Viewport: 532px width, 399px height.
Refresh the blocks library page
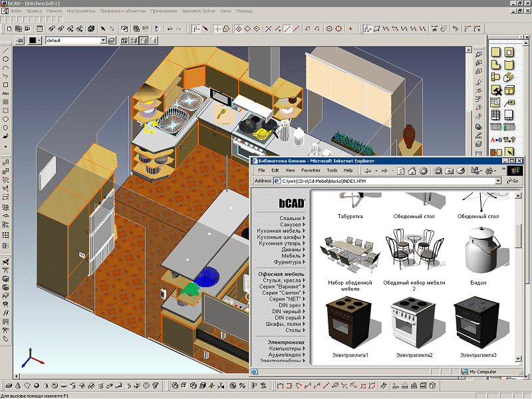(x=400, y=171)
